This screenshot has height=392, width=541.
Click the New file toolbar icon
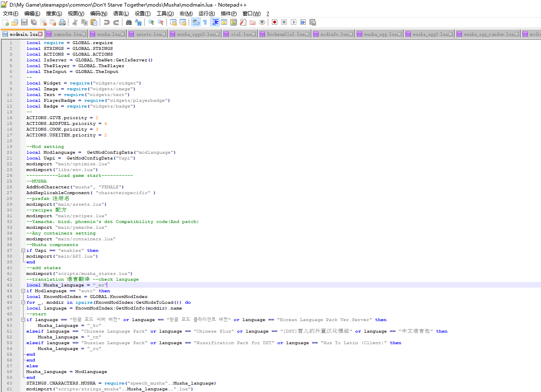[6, 22]
